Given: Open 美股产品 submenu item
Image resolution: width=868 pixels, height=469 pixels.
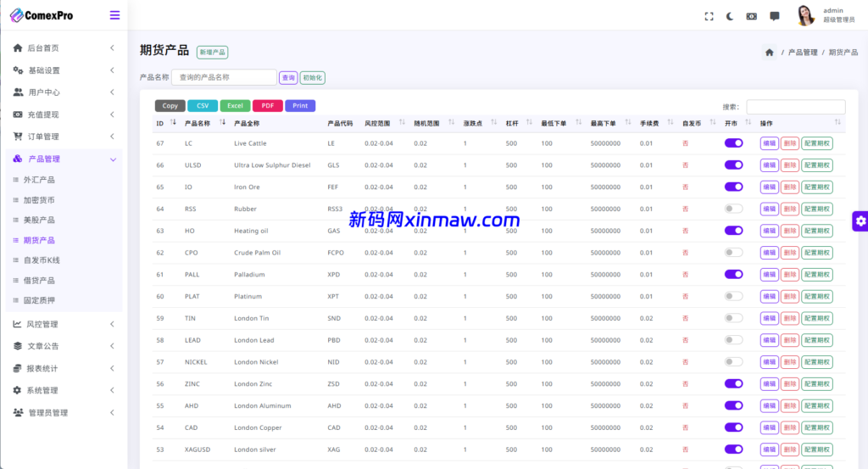Looking at the screenshot, I should coord(39,220).
